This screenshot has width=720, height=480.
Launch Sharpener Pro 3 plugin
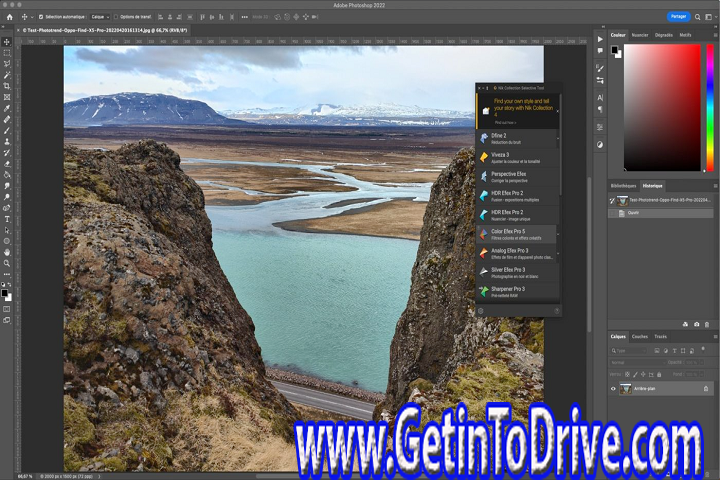[518, 292]
